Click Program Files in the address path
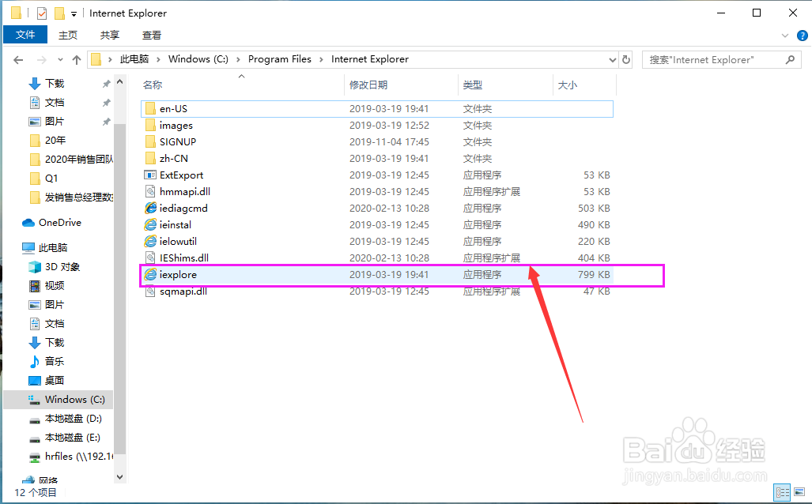The height and width of the screenshot is (504, 812). point(280,59)
